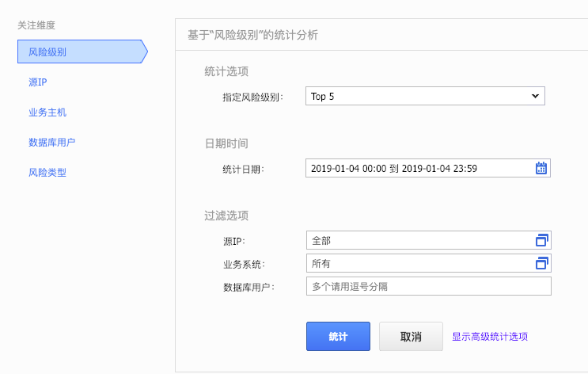Click the 关注维度 sidebar heading
588x374 pixels.
pos(36,25)
